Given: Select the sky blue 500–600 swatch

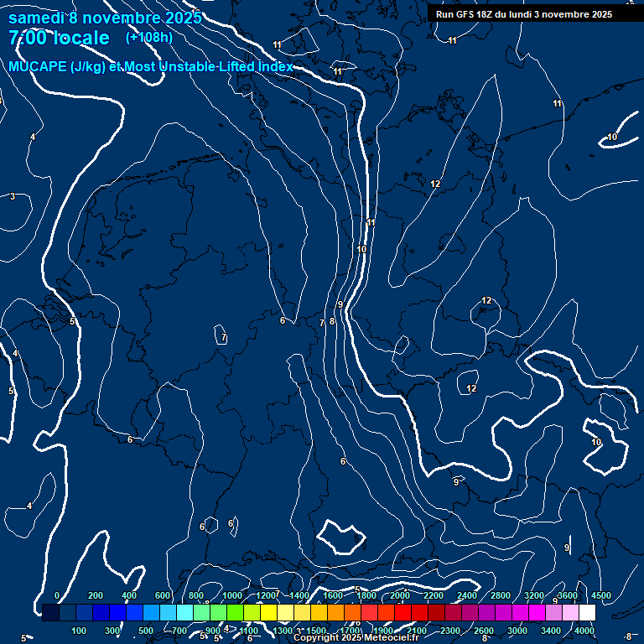Looking at the screenshot, I should [x=151, y=612].
